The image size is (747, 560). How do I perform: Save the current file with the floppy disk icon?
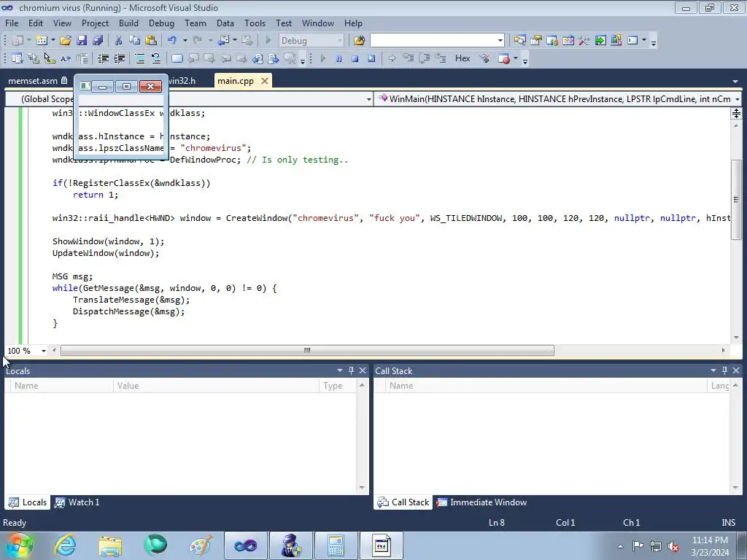coord(82,41)
